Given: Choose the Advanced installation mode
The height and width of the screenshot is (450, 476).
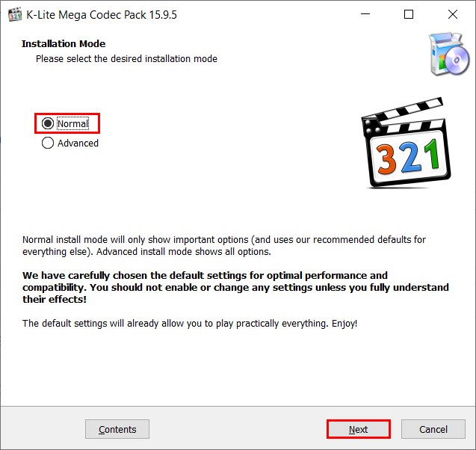Looking at the screenshot, I should point(70,143).
